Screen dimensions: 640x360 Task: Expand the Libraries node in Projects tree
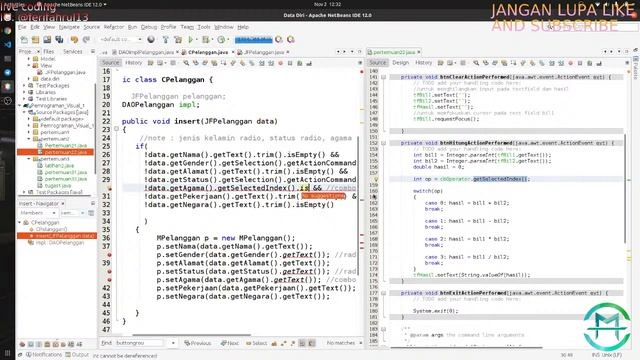(x=24, y=92)
